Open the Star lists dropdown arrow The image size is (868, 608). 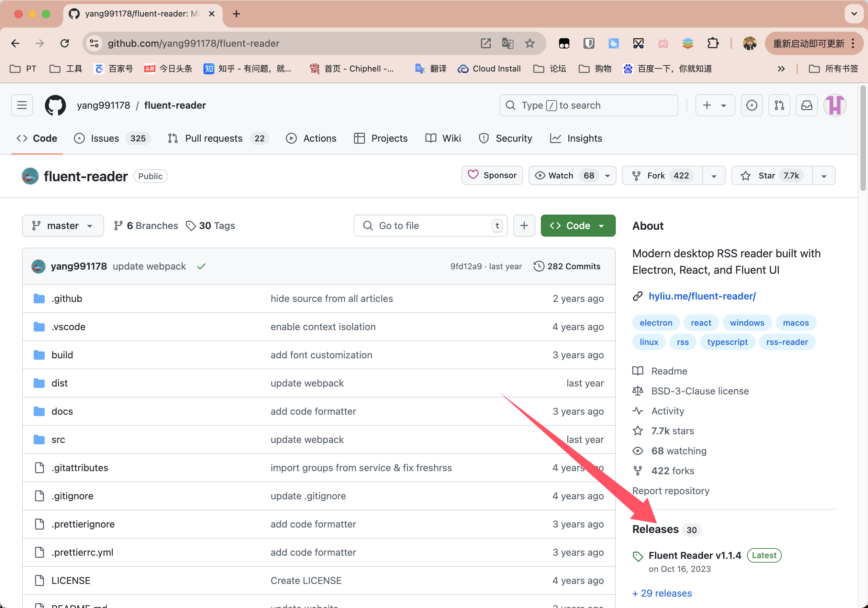pyautogui.click(x=824, y=176)
